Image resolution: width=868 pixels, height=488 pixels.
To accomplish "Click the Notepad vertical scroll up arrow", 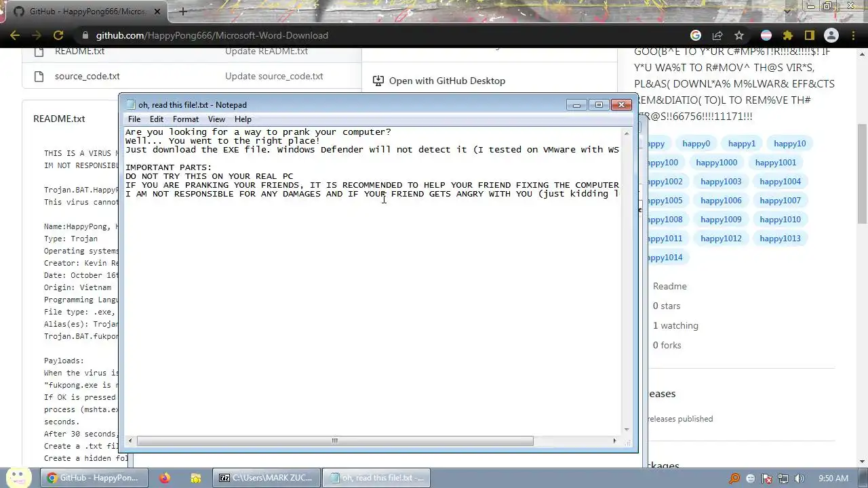I will tap(627, 133).
